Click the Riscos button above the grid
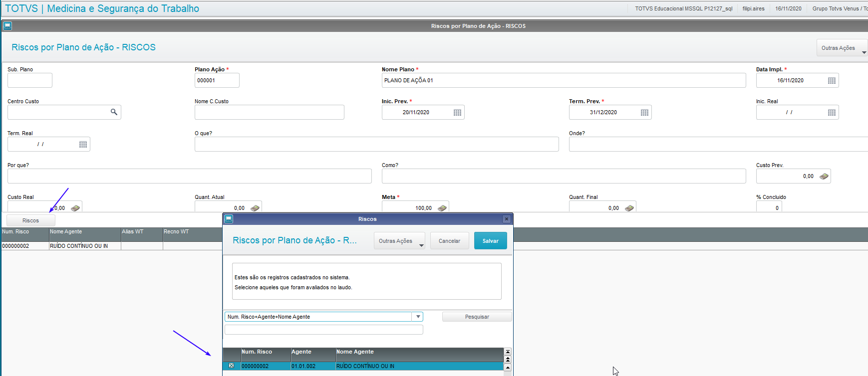Viewport: 868px width, 376px height. click(x=30, y=220)
